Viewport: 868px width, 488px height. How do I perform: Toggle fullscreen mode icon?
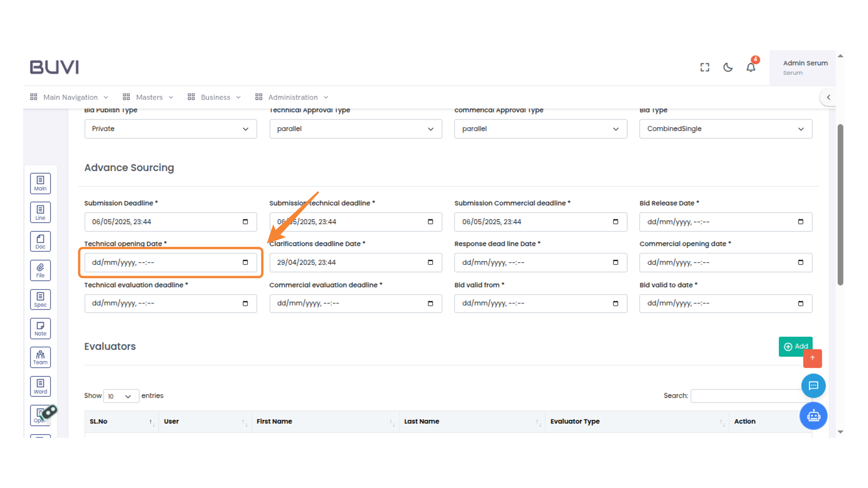pos(704,67)
